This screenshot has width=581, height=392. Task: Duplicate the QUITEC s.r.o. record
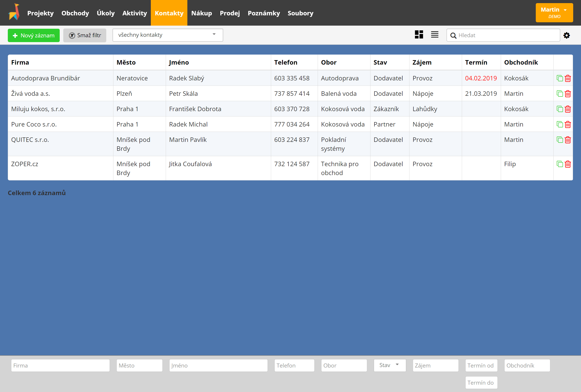pos(559,140)
